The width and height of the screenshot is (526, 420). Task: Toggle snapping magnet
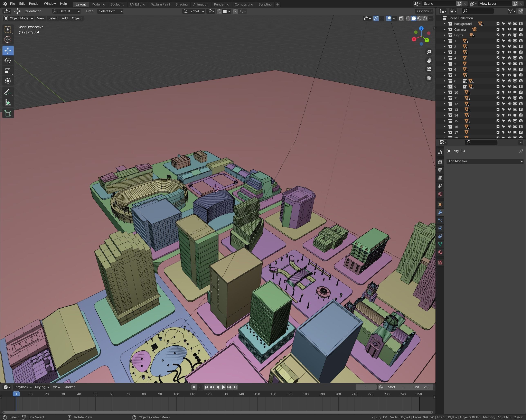click(219, 11)
